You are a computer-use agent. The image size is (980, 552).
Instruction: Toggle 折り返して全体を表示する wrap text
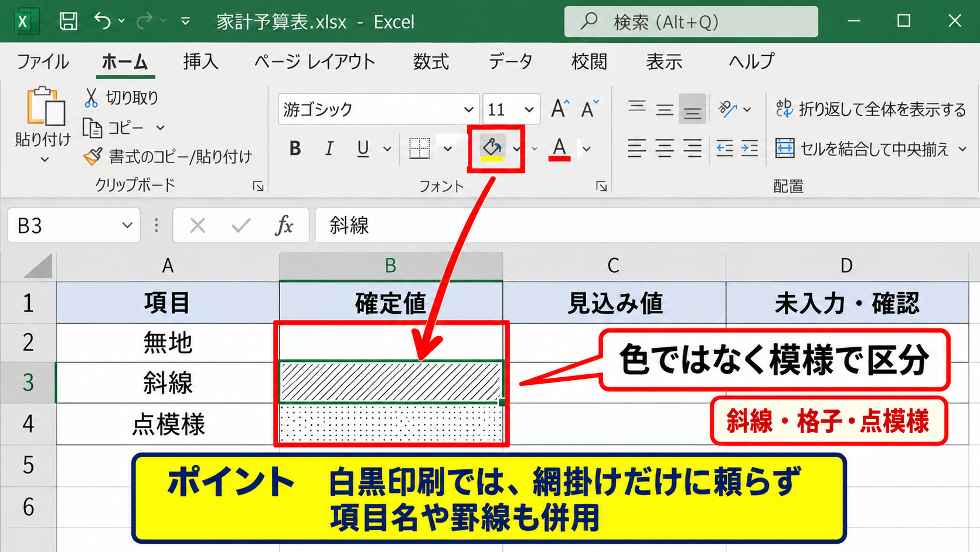[870, 109]
